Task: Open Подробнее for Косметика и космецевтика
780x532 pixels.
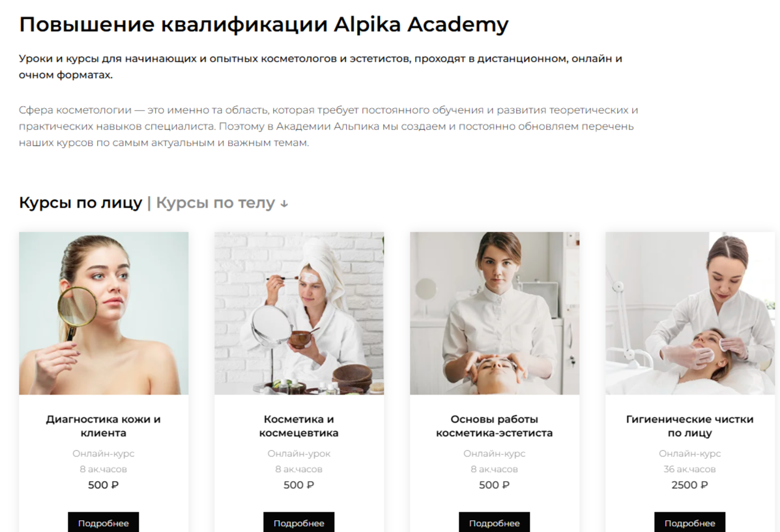Action: point(299,522)
